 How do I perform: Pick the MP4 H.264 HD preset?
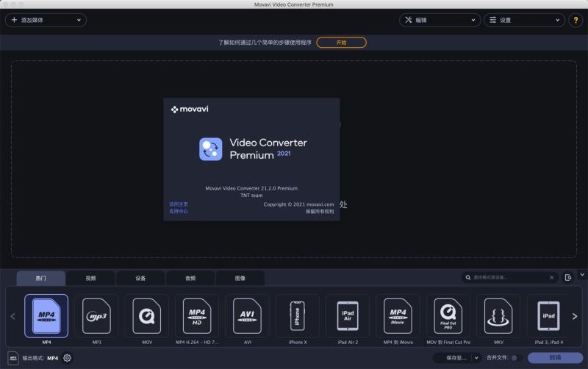(197, 316)
